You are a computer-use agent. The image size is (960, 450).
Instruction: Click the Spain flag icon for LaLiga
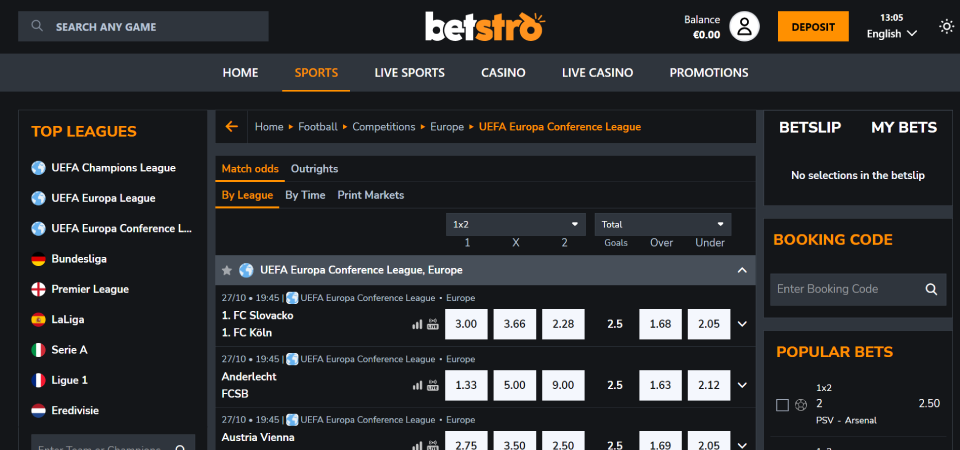[39, 320]
